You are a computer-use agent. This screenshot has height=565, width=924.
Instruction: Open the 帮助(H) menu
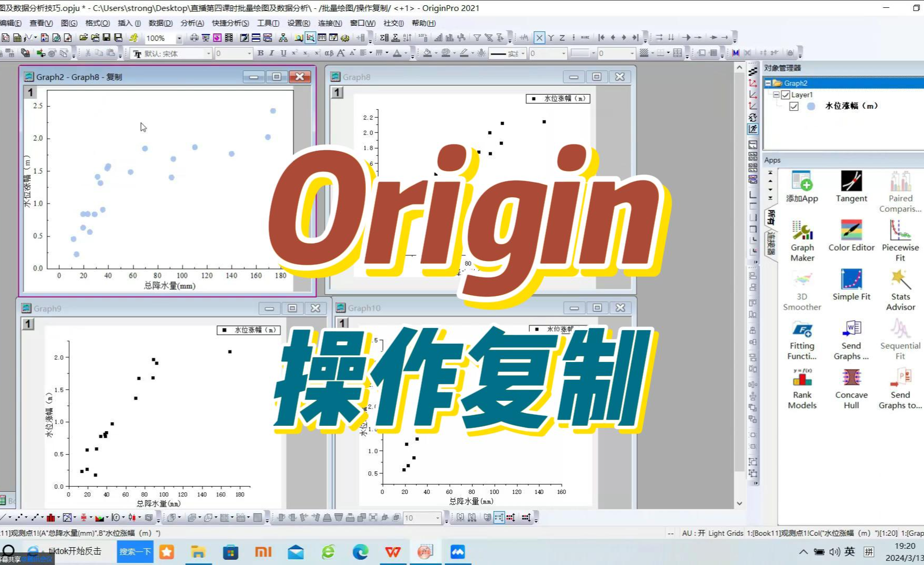pyautogui.click(x=424, y=23)
